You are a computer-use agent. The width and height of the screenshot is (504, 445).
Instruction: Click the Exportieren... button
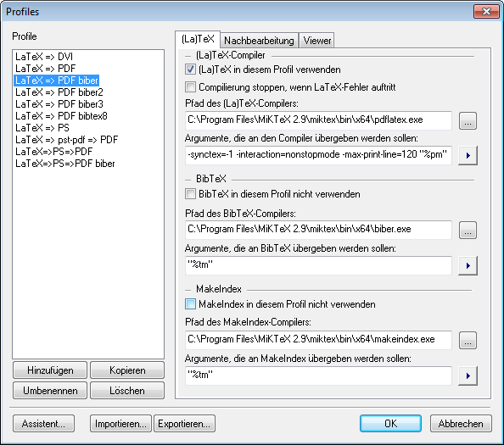(x=184, y=424)
